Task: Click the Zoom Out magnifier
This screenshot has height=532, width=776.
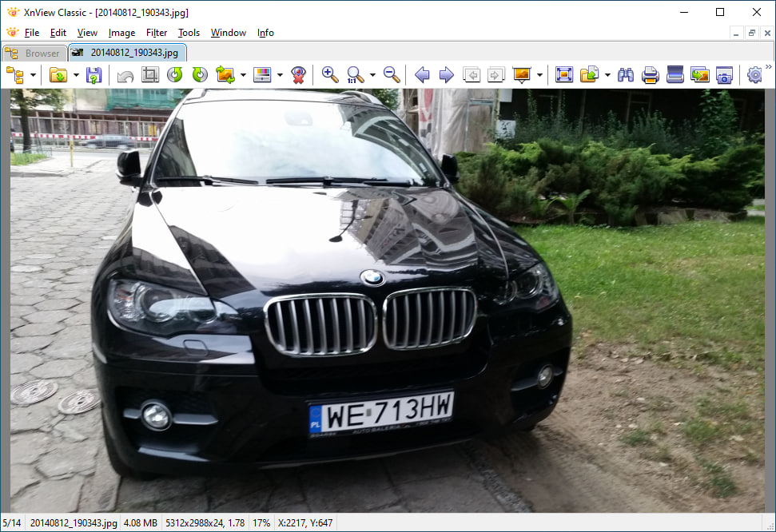Action: click(x=392, y=75)
